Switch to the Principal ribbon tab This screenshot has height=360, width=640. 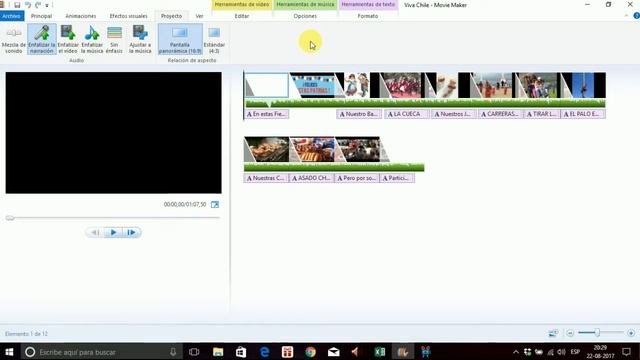coord(41,16)
